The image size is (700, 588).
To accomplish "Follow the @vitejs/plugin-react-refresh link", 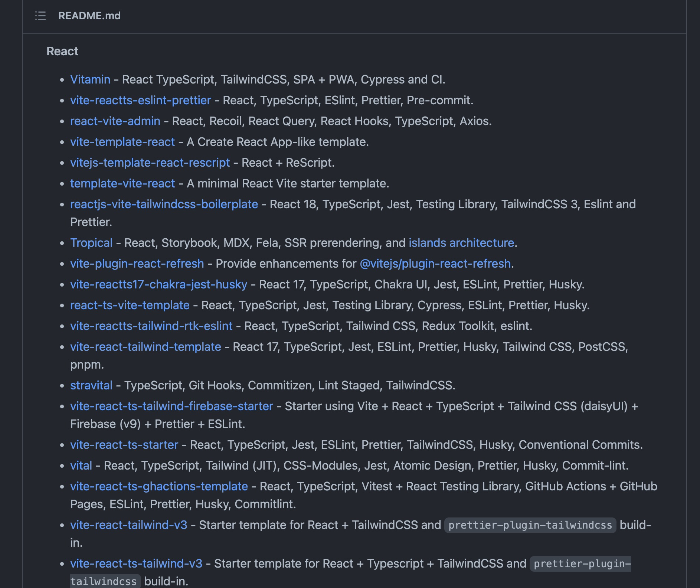I will [x=435, y=264].
